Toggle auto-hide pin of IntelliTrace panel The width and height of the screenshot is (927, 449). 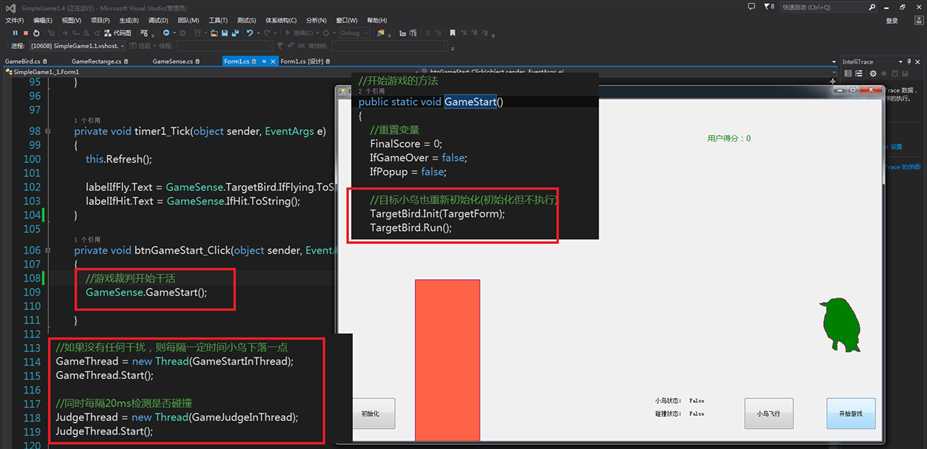[x=909, y=62]
